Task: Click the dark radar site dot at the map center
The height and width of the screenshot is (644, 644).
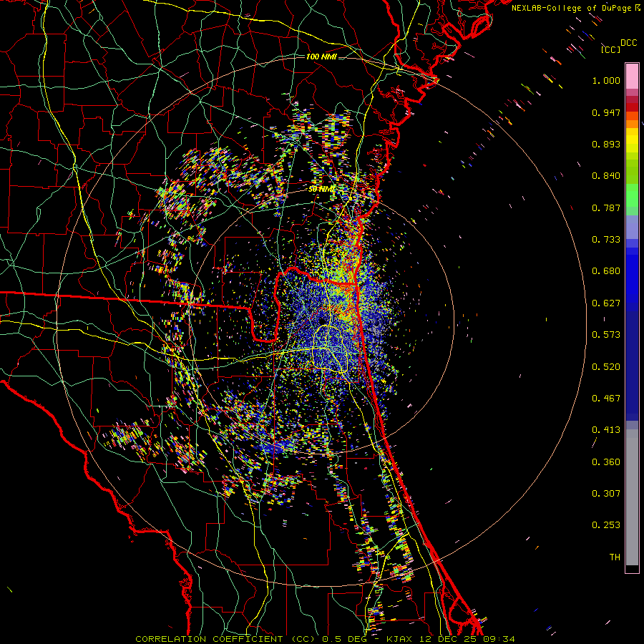Action: tap(321, 321)
